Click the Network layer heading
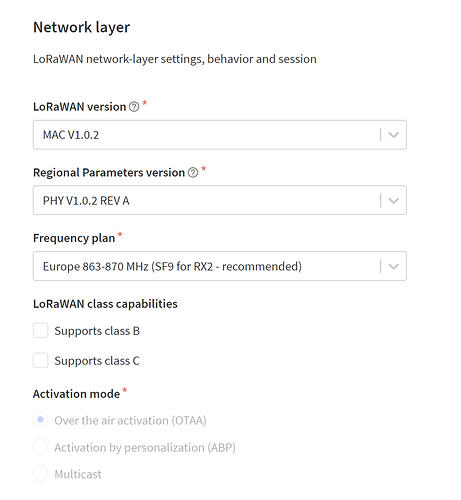Screen dimensions: 461x500 click(82, 28)
